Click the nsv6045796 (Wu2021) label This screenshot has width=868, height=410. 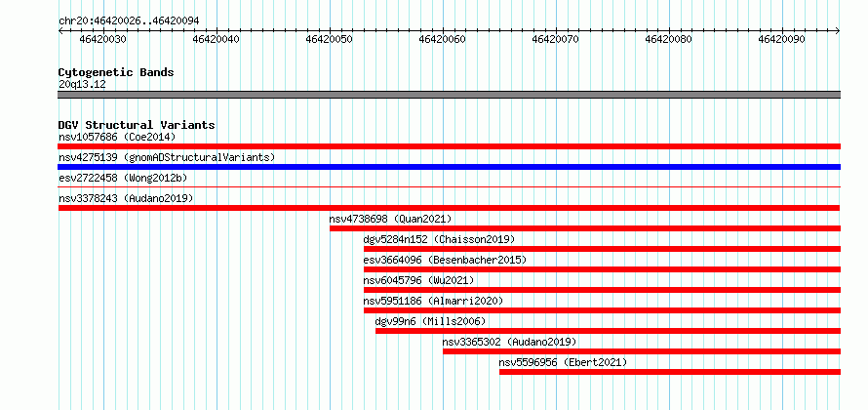[419, 280]
